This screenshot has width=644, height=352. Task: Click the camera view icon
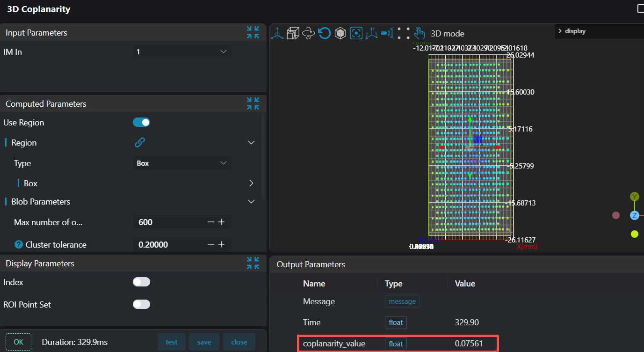point(387,33)
